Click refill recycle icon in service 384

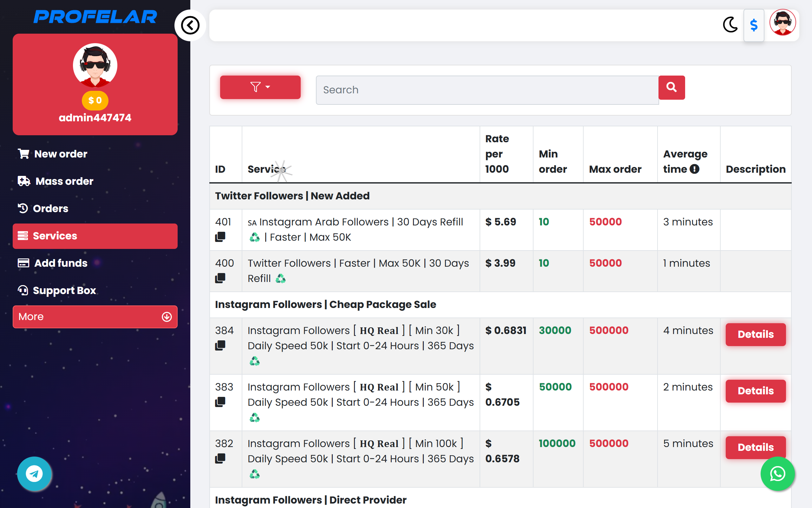coord(255,361)
